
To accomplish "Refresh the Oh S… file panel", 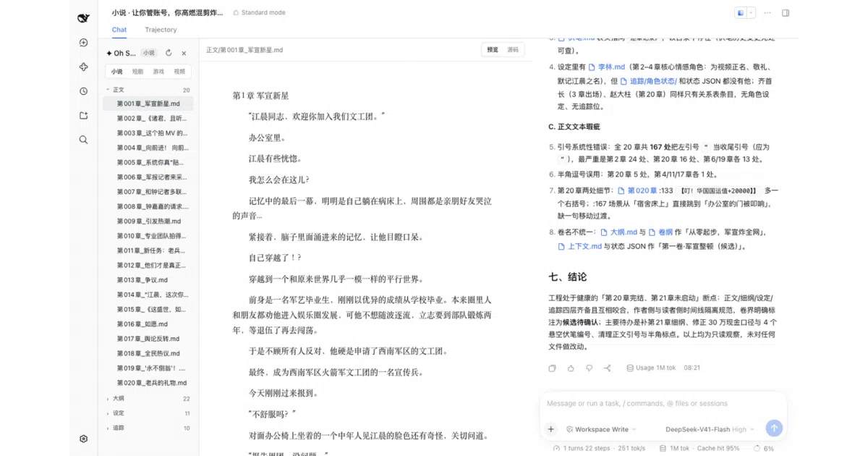I will pos(169,53).
